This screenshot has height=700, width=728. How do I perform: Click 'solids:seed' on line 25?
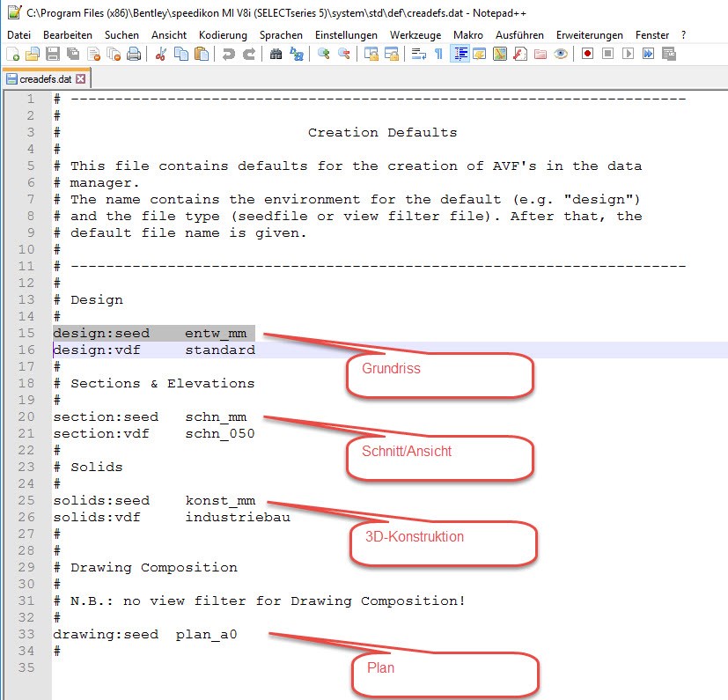(x=101, y=500)
